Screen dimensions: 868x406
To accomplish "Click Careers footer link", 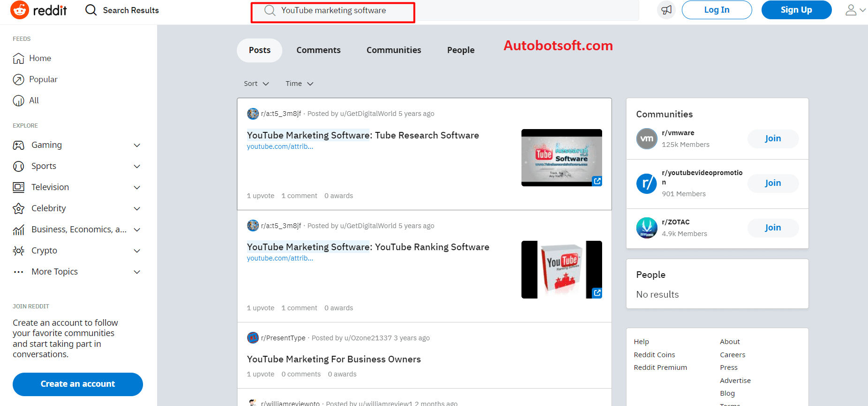I will [x=732, y=355].
